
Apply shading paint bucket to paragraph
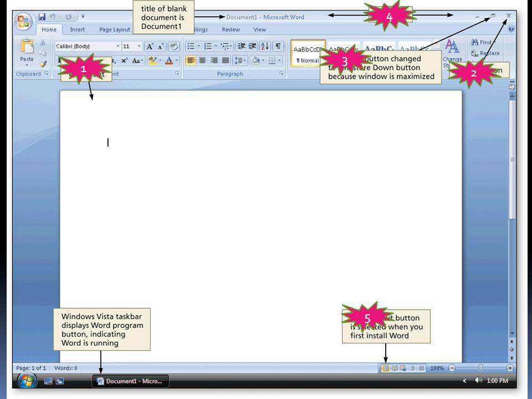tap(256, 61)
